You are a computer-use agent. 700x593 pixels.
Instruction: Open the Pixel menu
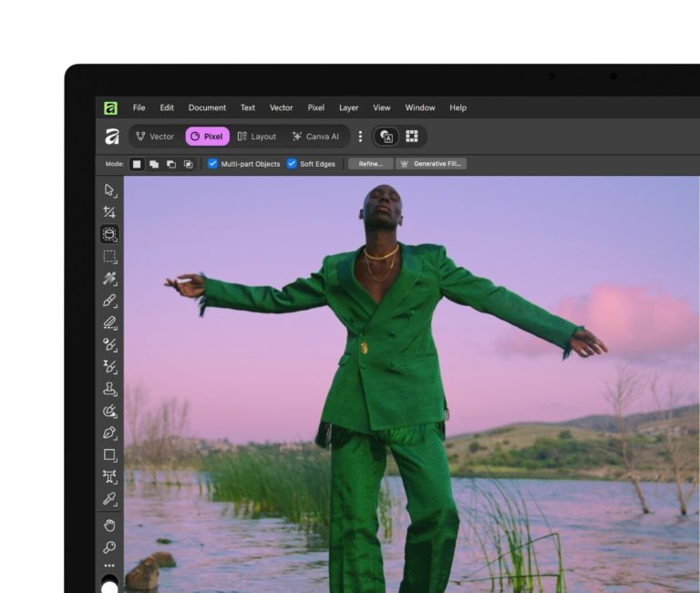click(x=316, y=108)
